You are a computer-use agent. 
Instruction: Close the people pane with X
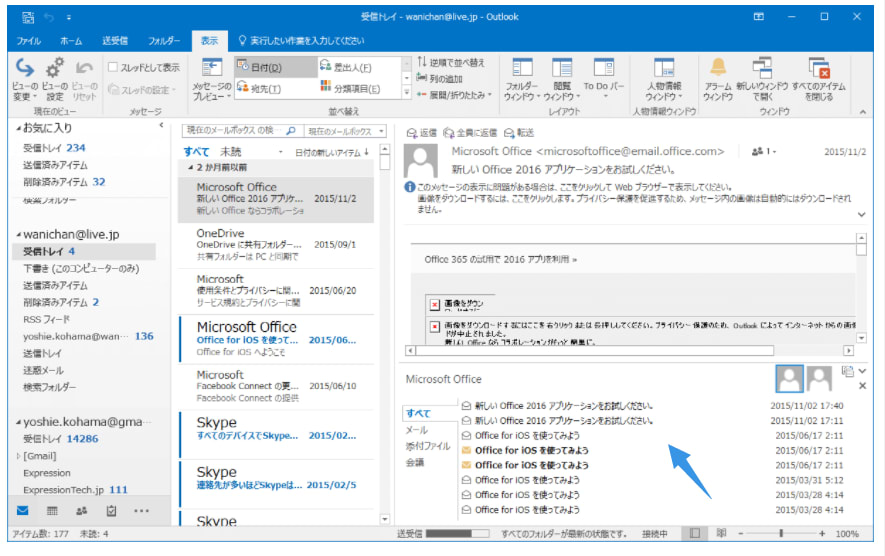(862, 386)
